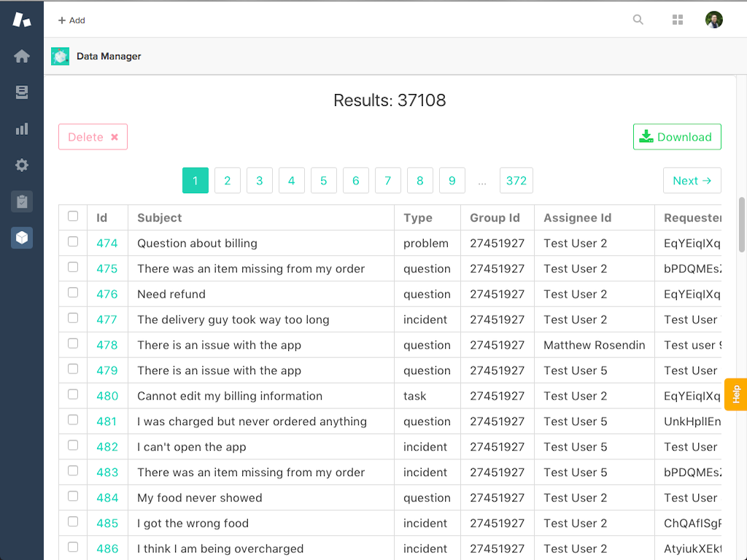747x560 pixels.
Task: Open ticket 474 via its Id link
Action: pyautogui.click(x=107, y=242)
